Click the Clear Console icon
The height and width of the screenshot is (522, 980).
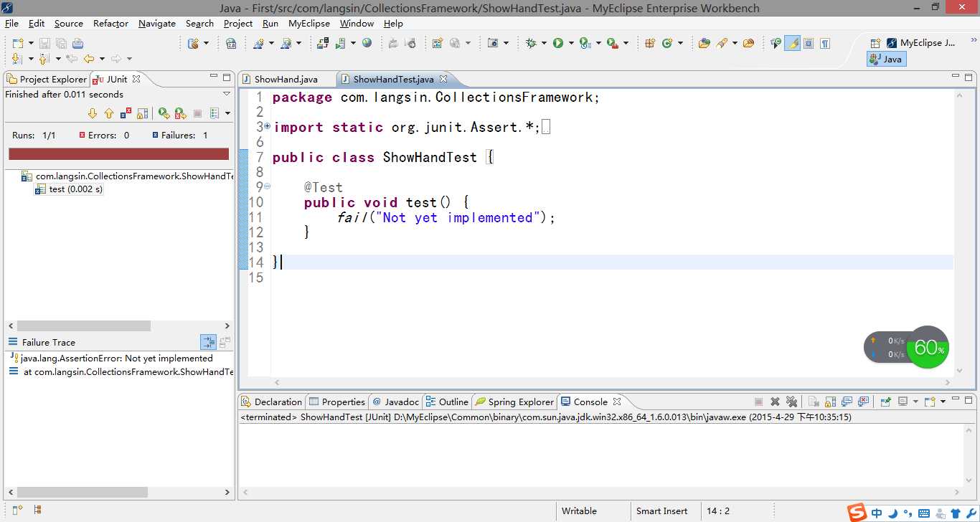(814, 402)
